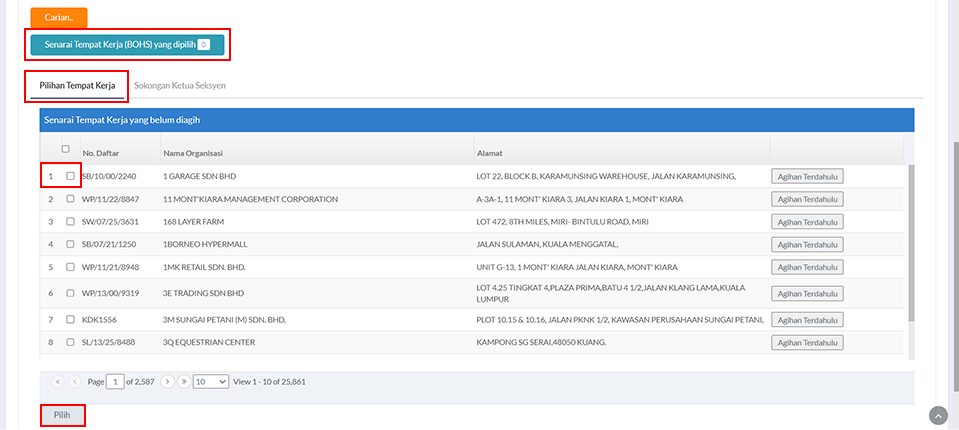The image size is (959, 430).
Task: Click registration number SB/10/00/2240
Action: coord(109,176)
